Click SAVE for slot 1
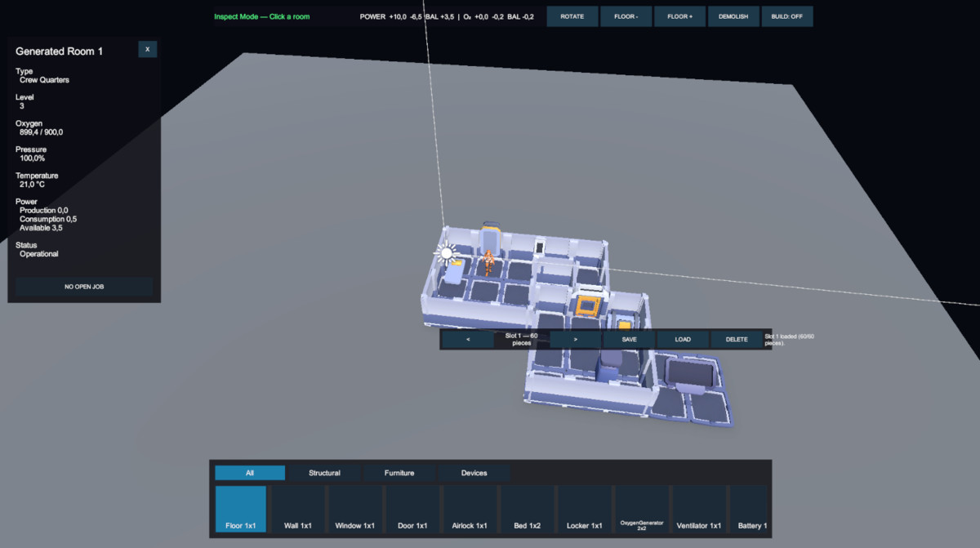 coord(629,339)
